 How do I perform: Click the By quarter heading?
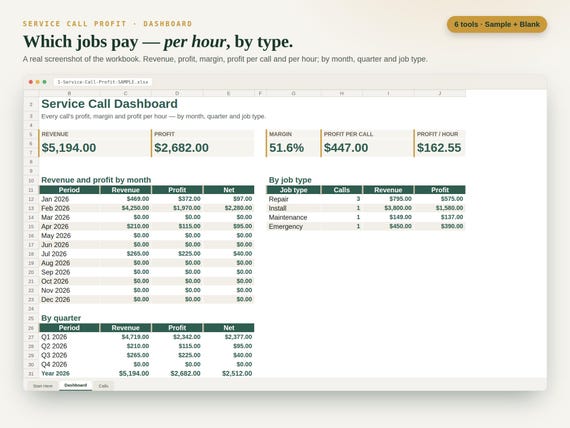click(x=61, y=318)
